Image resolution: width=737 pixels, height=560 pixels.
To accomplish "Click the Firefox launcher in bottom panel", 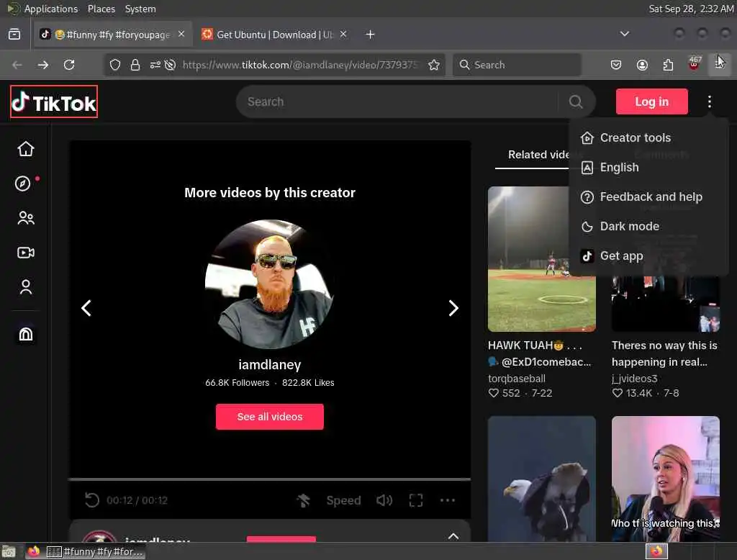I will click(x=33, y=551).
